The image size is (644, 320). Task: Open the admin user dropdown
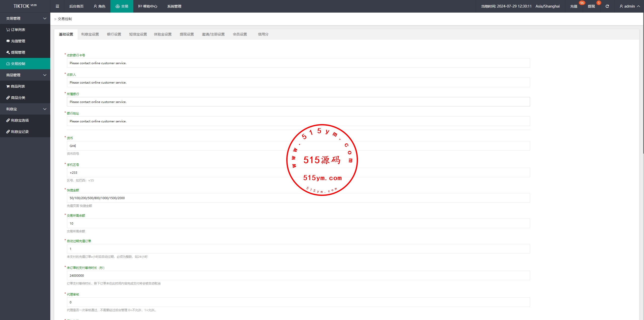pos(629,6)
